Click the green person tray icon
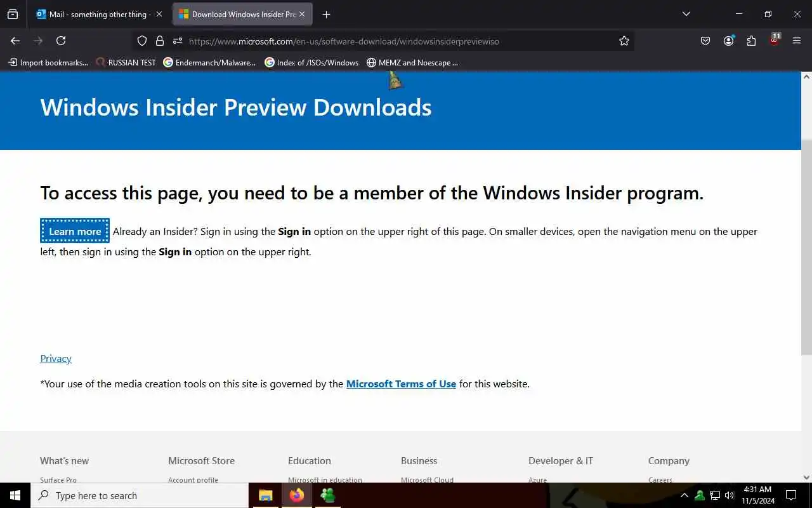 700,495
